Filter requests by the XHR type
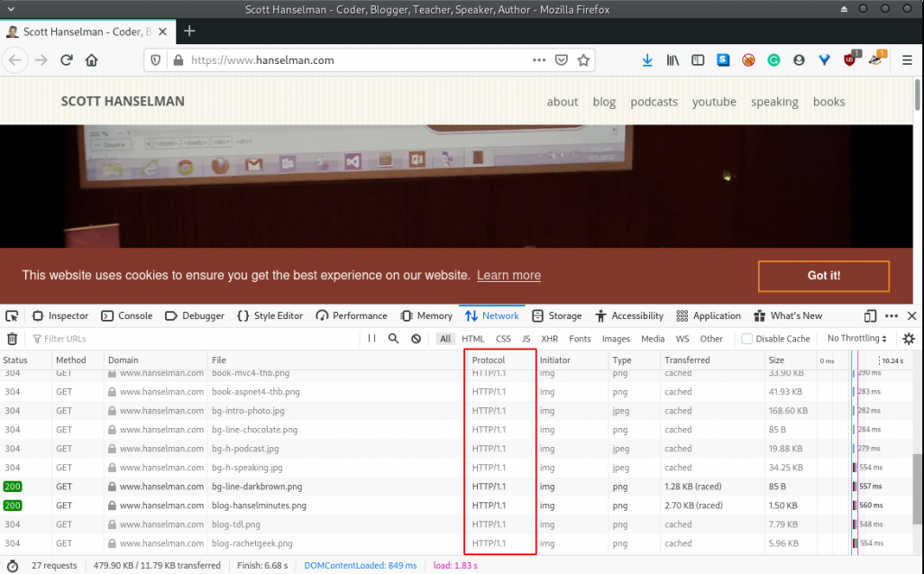This screenshot has height=574, width=924. click(549, 339)
